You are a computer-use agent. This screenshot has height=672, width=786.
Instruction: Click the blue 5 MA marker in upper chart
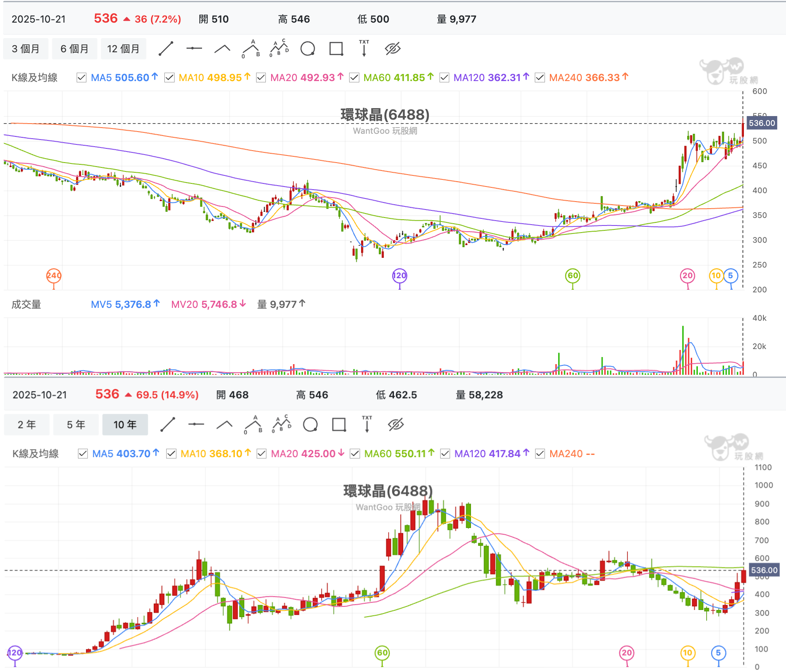pos(731,276)
